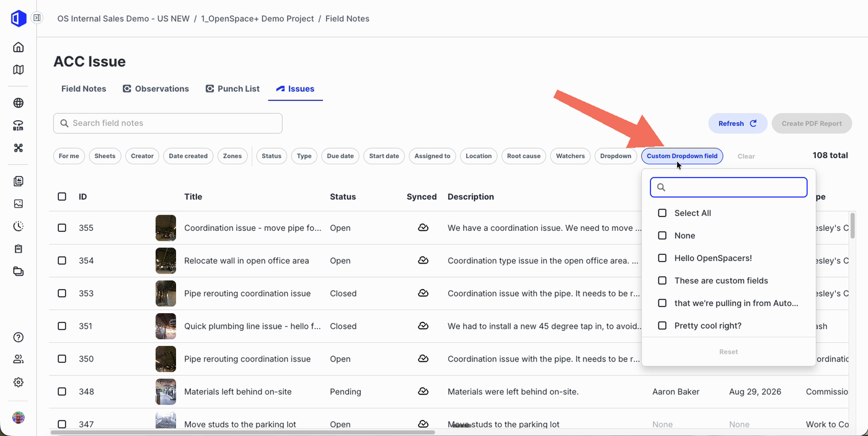Open the folders sidebar icon
The height and width of the screenshot is (436, 868).
tap(19, 271)
